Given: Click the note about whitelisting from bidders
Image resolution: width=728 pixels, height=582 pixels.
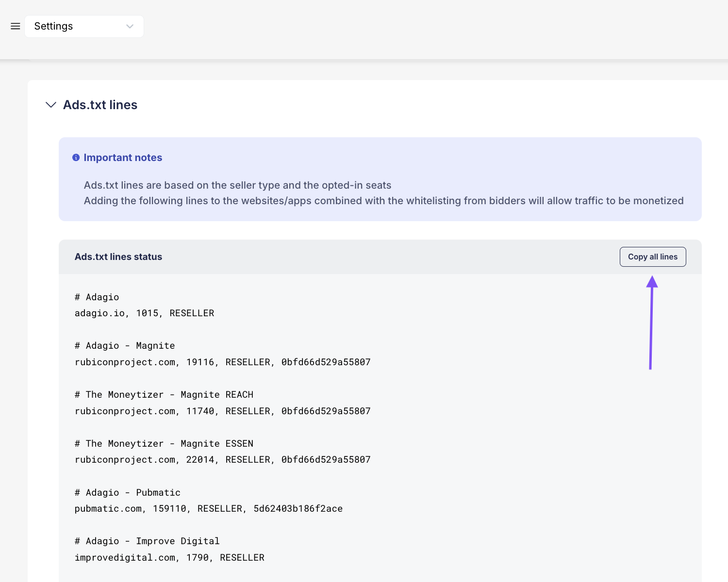Looking at the screenshot, I should pyautogui.click(x=383, y=201).
